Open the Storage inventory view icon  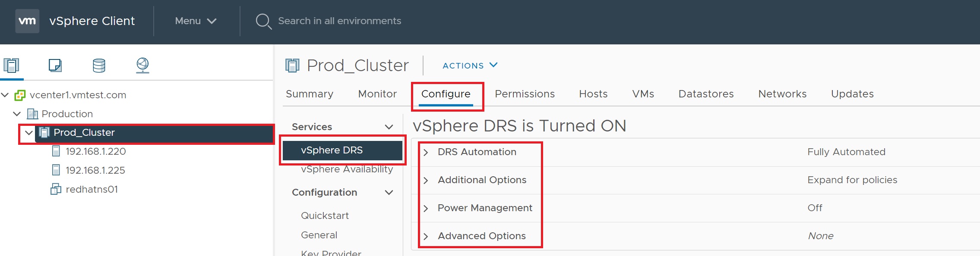point(99,66)
